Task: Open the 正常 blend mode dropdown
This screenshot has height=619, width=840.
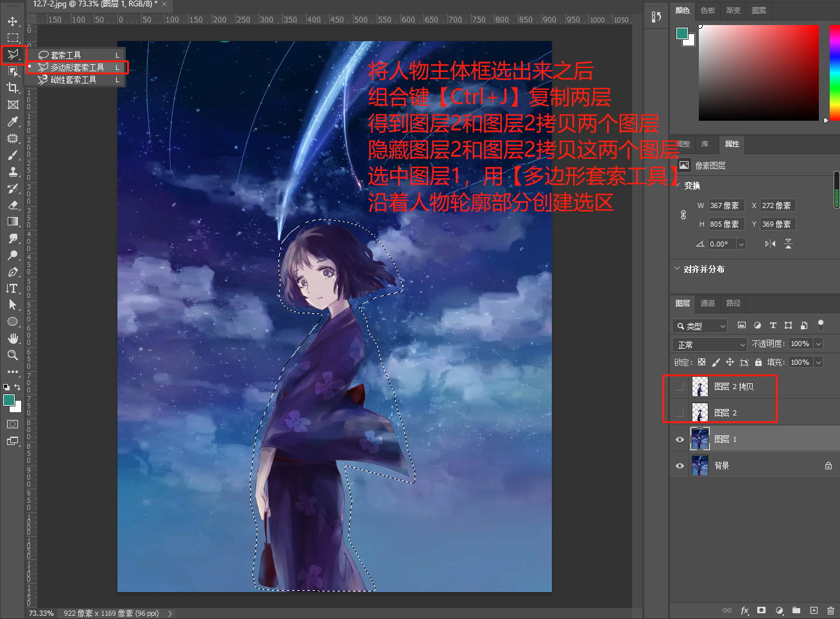Action: pos(710,344)
